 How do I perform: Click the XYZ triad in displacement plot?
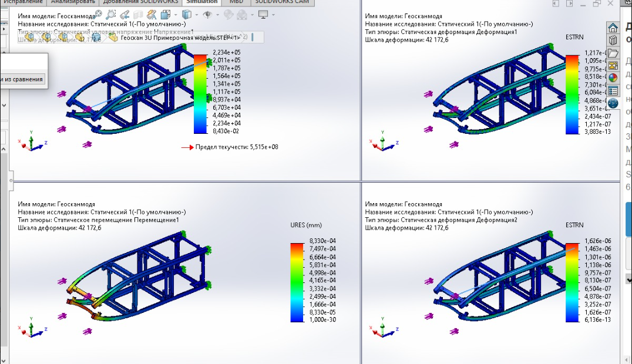32,326
